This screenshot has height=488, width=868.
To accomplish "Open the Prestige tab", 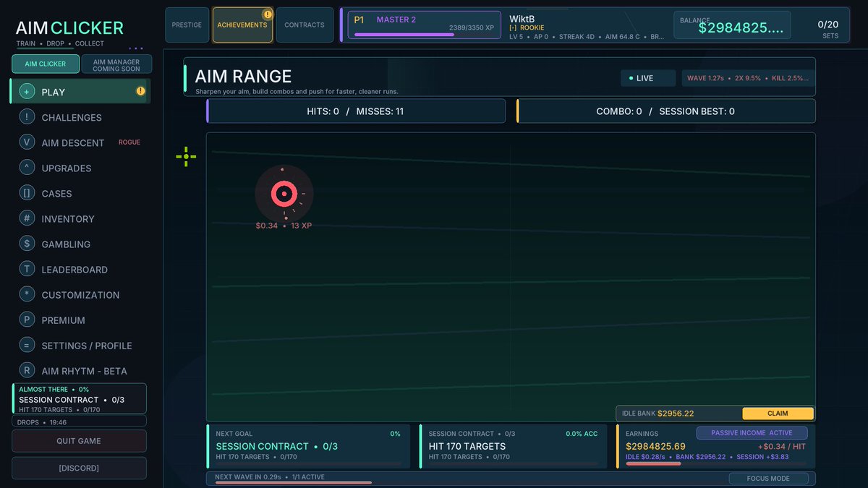I will point(187,25).
